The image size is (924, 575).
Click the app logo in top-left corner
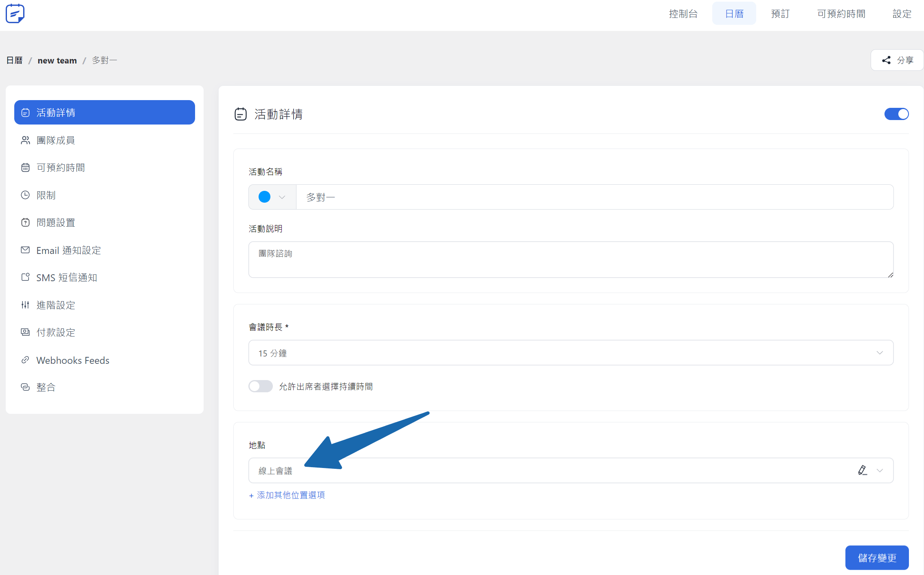pos(15,13)
